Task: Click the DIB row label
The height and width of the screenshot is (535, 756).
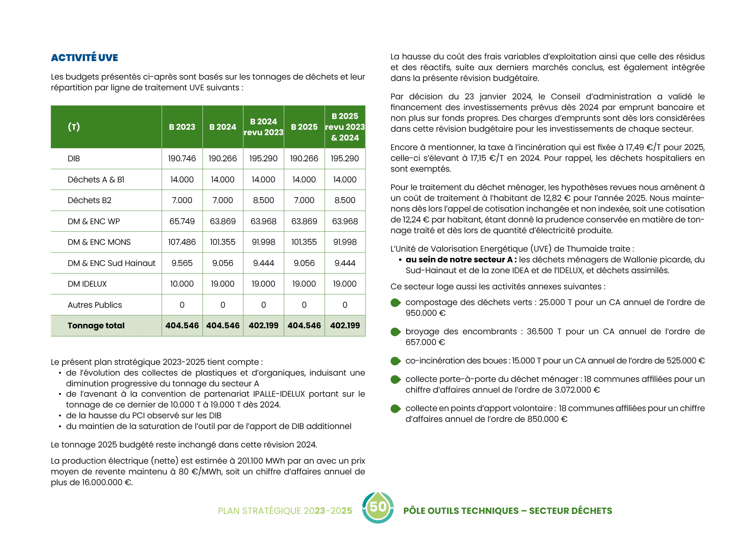Action: point(74,159)
